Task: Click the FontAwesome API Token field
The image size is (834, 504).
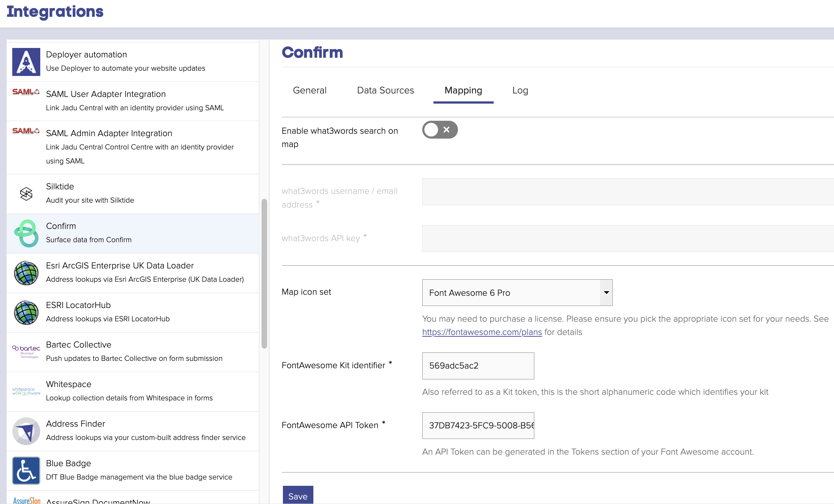Action: [478, 426]
